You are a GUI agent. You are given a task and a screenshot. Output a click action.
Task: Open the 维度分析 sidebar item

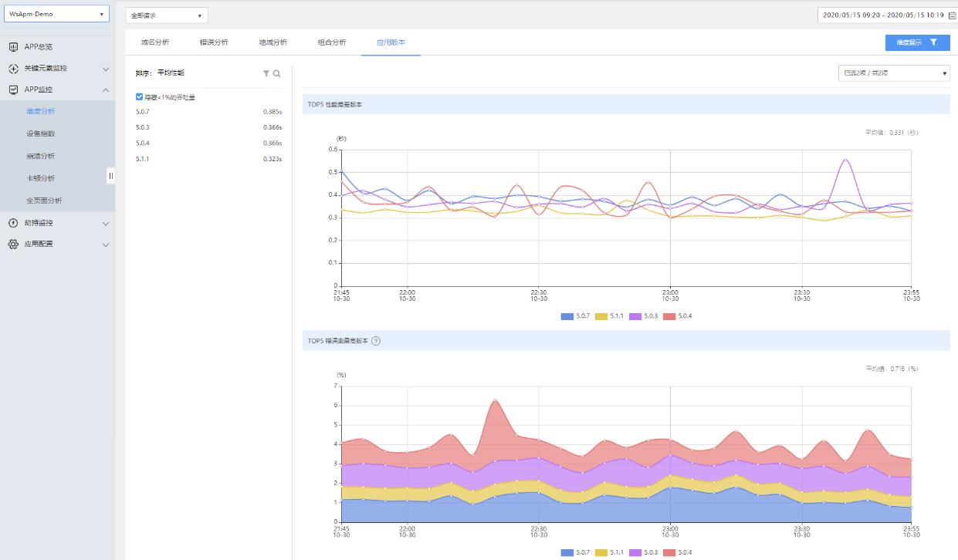tap(41, 112)
